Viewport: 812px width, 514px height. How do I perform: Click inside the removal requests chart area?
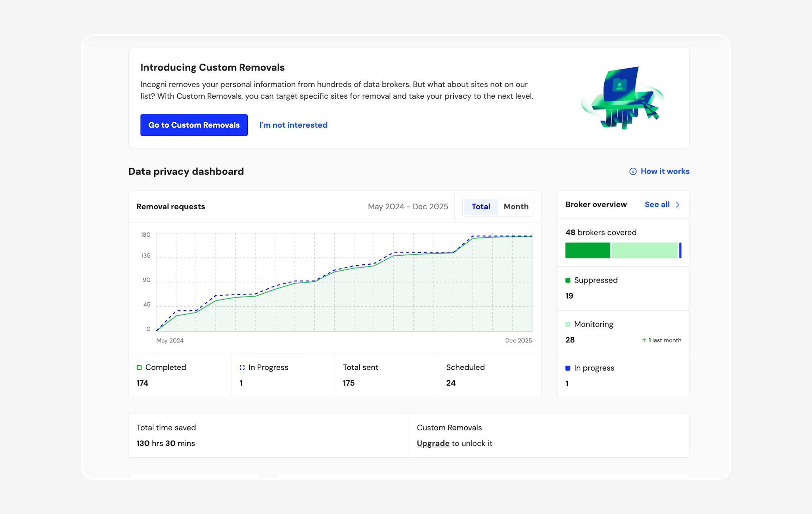[x=344, y=282]
